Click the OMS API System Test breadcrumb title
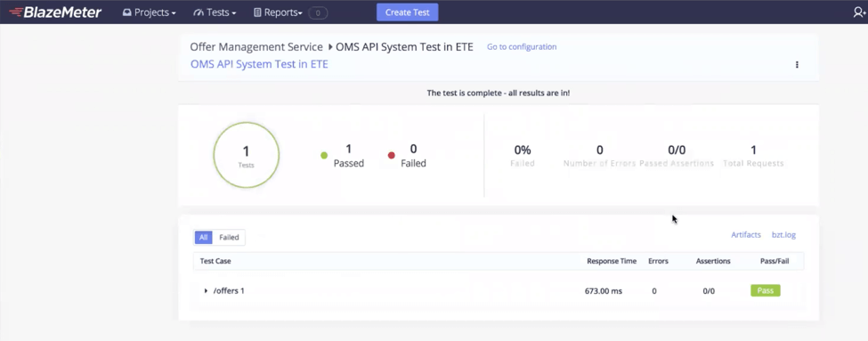Image resolution: width=868 pixels, height=341 pixels. [x=404, y=47]
